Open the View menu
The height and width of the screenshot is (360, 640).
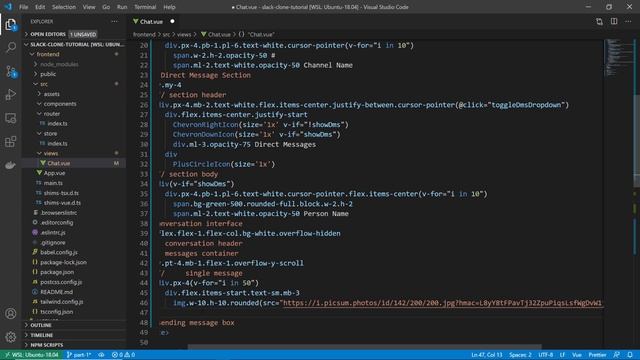click(x=89, y=7)
